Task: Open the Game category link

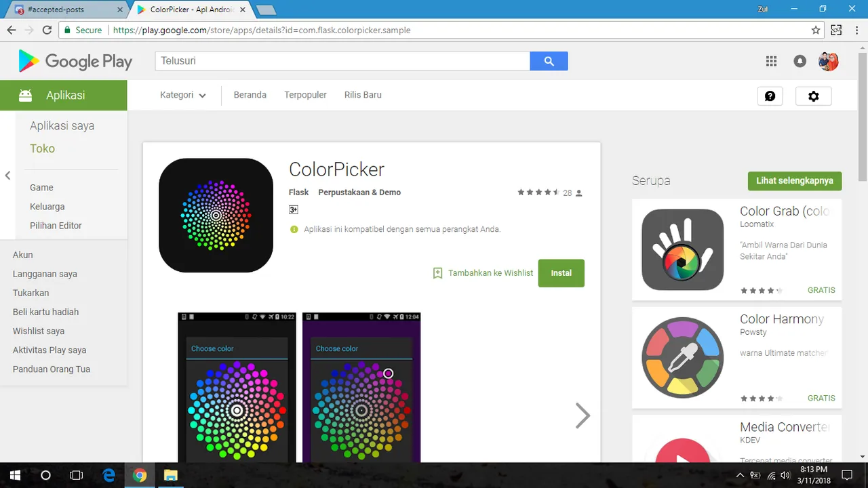Action: point(41,188)
